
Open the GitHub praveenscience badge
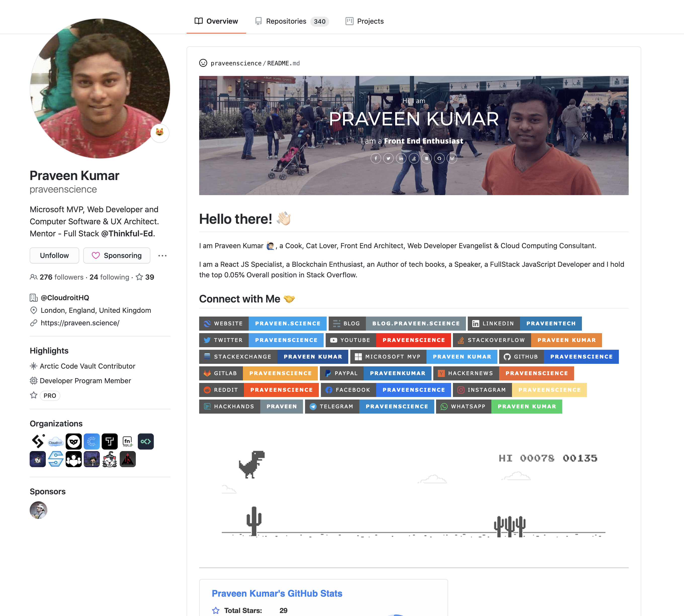(559, 357)
